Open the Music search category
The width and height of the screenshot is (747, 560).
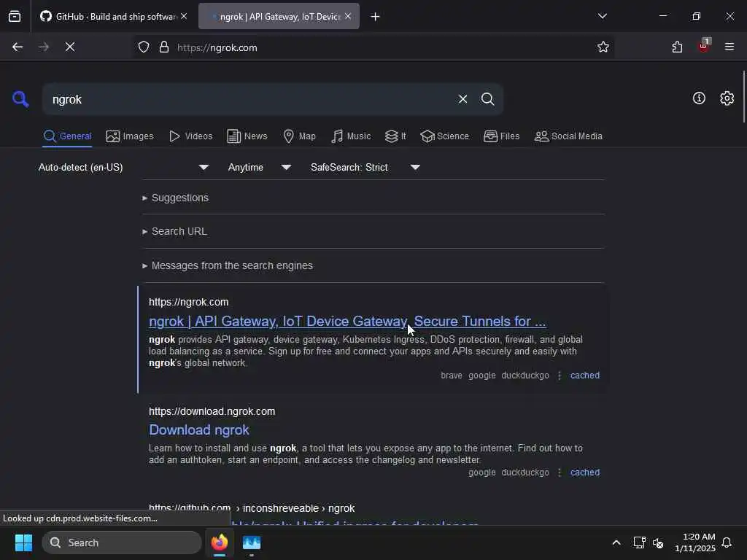[350, 136]
